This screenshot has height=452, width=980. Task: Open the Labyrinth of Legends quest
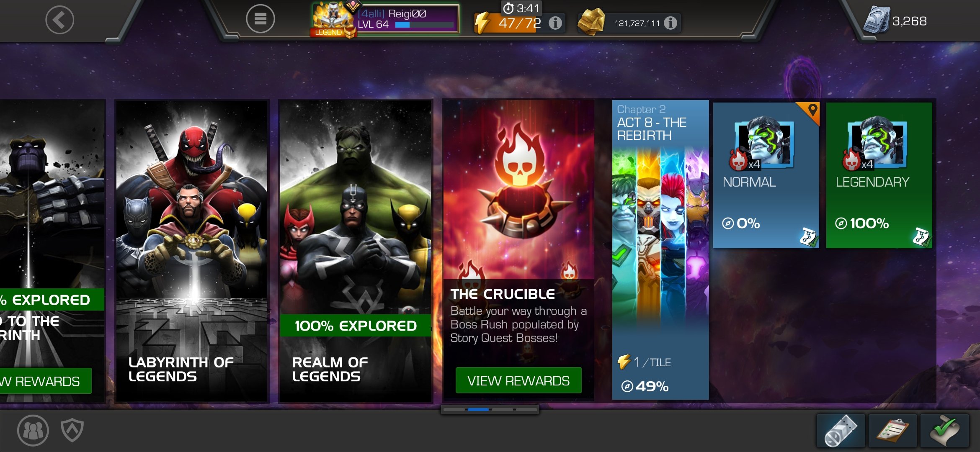coord(192,251)
